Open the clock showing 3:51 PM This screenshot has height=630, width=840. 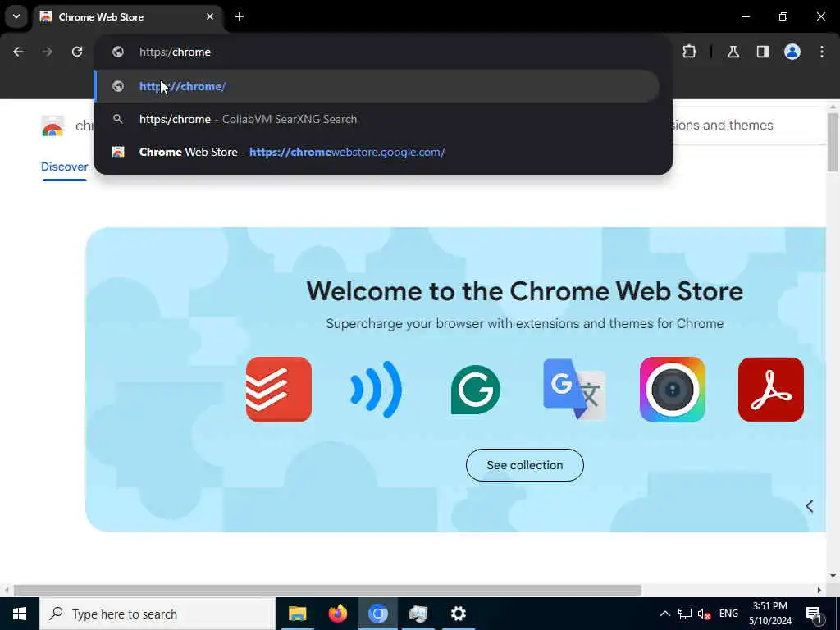[770, 614]
